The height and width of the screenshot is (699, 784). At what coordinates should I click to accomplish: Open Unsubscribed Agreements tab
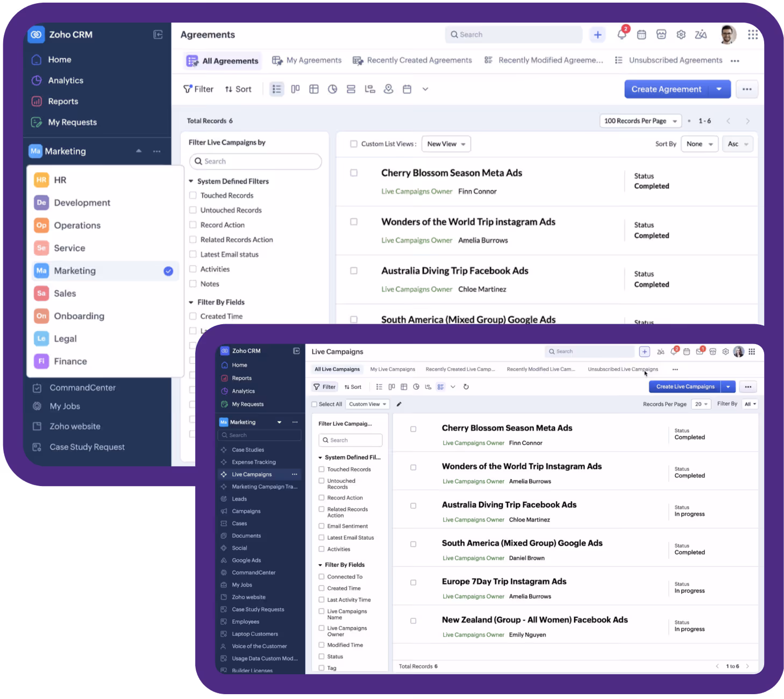[668, 60]
